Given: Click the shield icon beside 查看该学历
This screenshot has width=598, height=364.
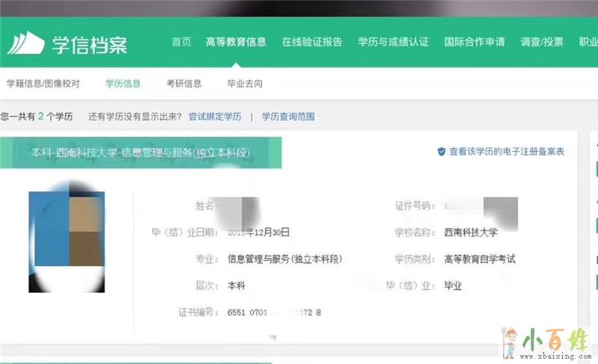Looking at the screenshot, I should pyautogui.click(x=441, y=152).
